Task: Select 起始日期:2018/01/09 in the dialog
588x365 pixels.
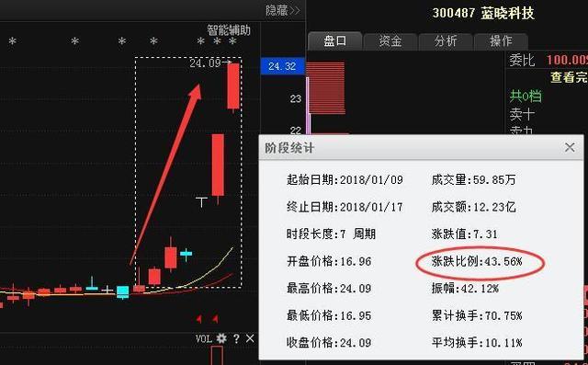Action: [x=345, y=179]
